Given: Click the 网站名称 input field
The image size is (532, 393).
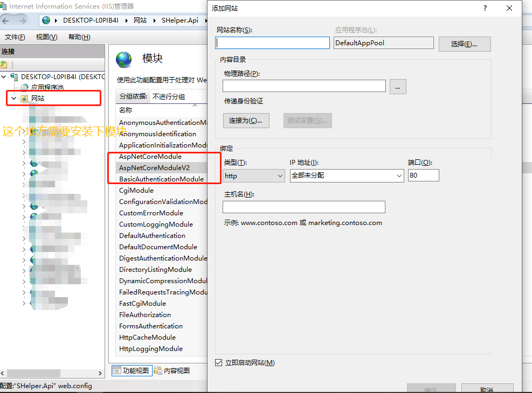Looking at the screenshot, I should coord(272,43).
